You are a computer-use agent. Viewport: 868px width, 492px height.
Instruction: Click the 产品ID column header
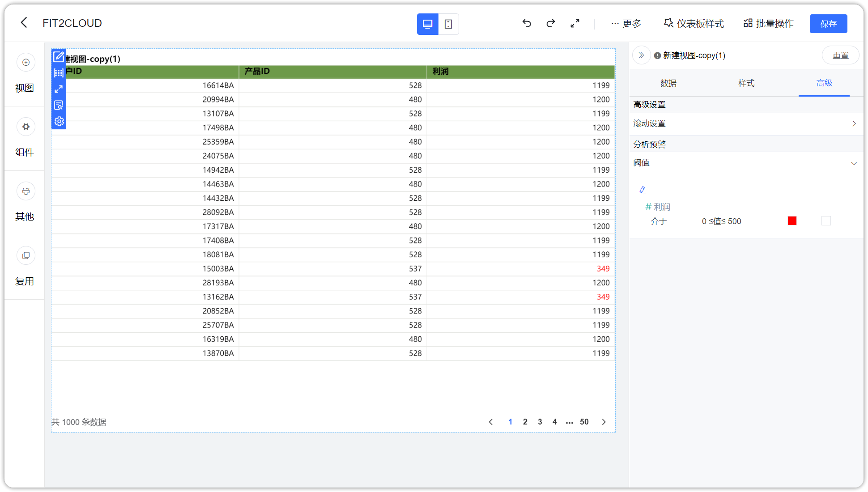pos(332,72)
